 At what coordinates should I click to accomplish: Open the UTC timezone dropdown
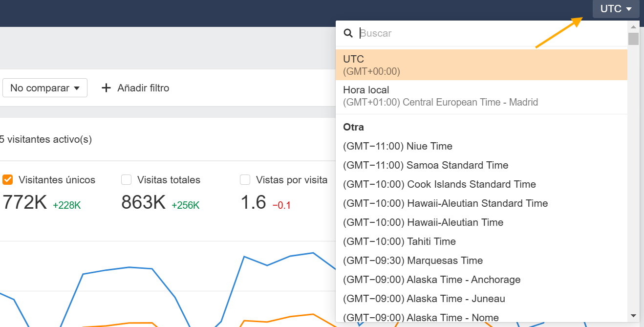click(616, 9)
